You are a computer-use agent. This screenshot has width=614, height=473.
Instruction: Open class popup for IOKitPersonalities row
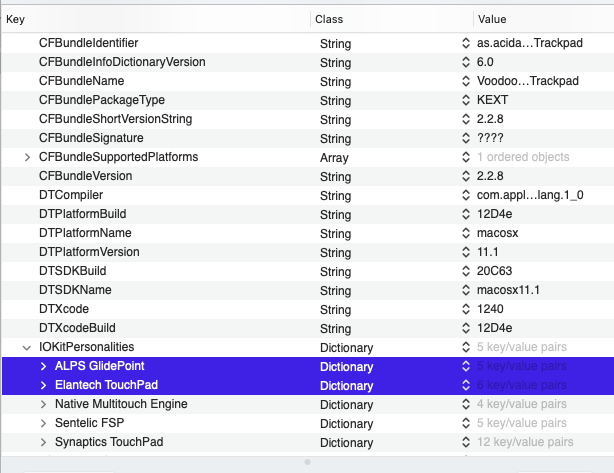click(465, 347)
